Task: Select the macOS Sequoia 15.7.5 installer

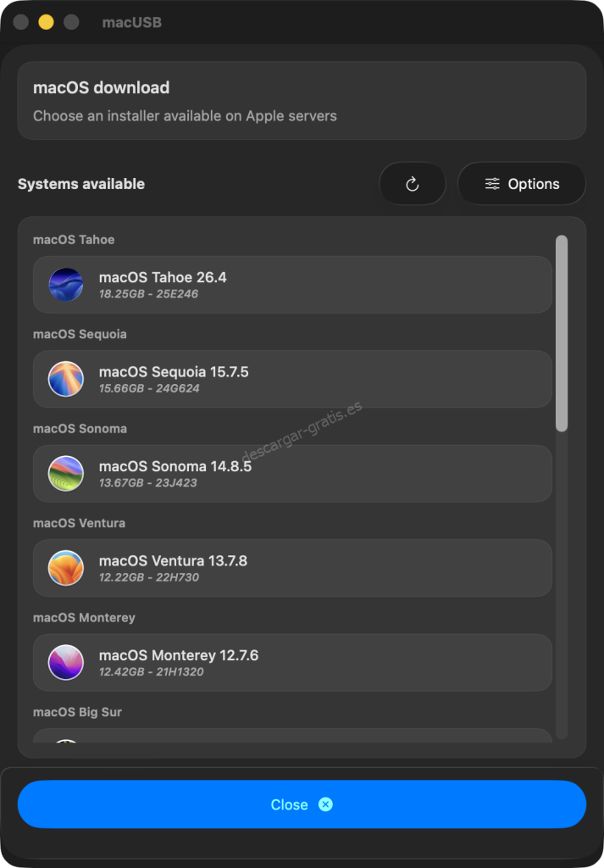Action: pos(292,379)
